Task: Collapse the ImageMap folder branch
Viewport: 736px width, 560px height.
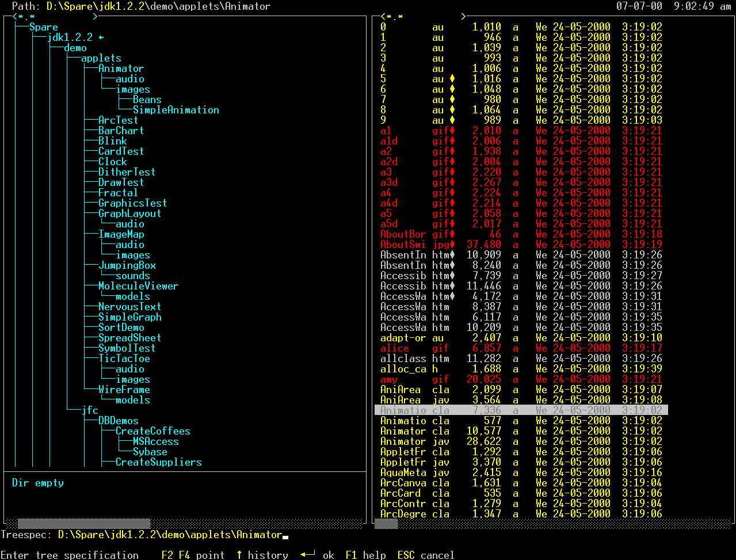Action: (x=121, y=234)
